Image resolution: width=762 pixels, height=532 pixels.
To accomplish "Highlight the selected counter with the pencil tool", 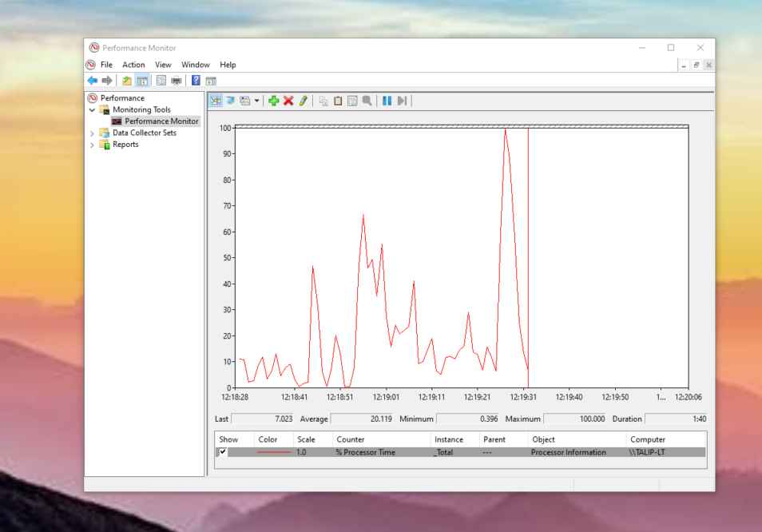I will 303,101.
